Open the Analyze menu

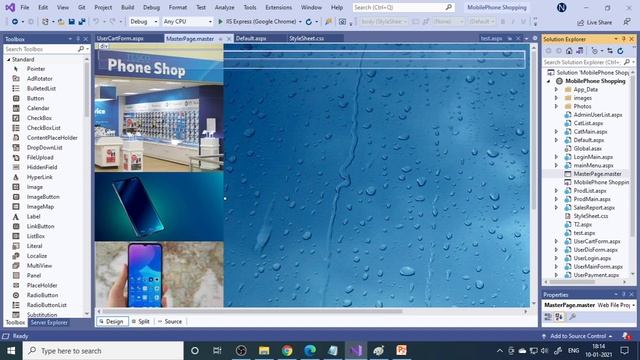(224, 7)
